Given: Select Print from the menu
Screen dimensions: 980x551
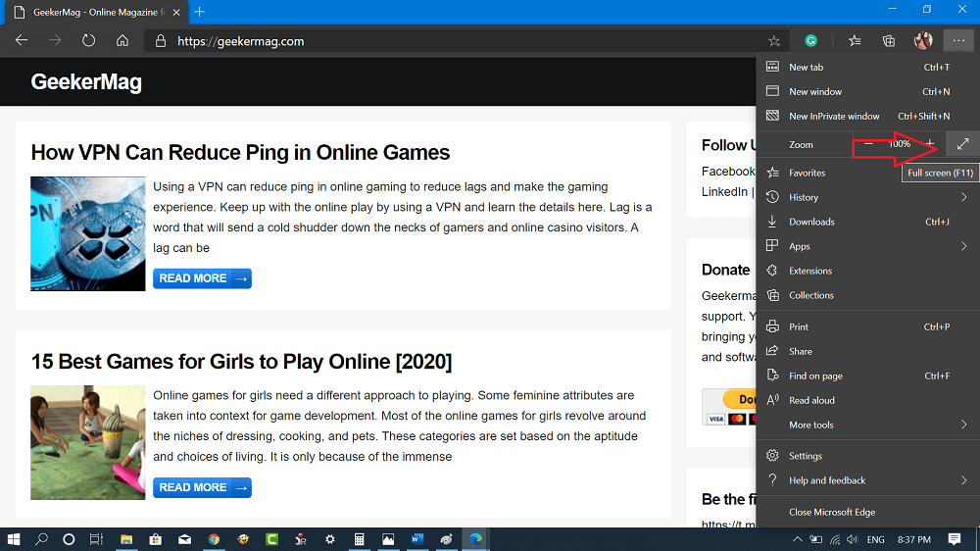Looking at the screenshot, I should coord(867,326).
